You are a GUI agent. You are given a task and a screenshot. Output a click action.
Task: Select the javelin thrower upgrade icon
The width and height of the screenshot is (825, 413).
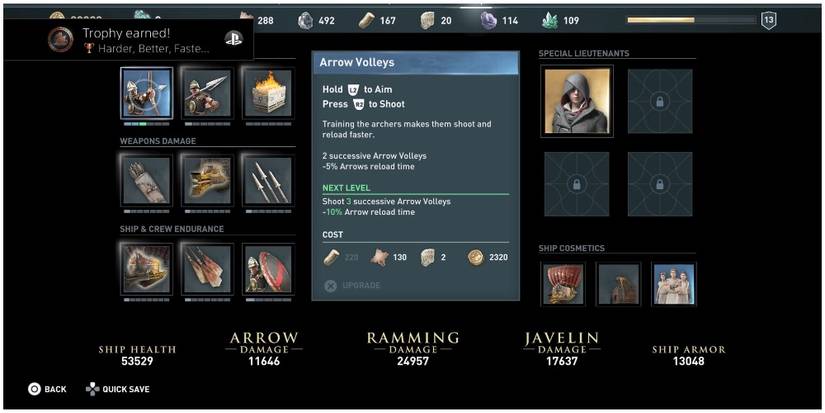(x=207, y=93)
